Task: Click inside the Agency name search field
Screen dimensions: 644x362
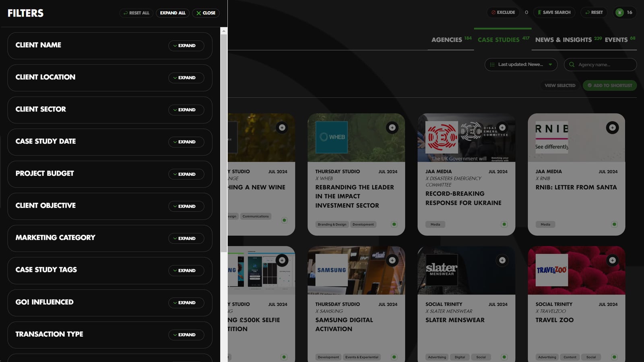Action: click(600, 64)
